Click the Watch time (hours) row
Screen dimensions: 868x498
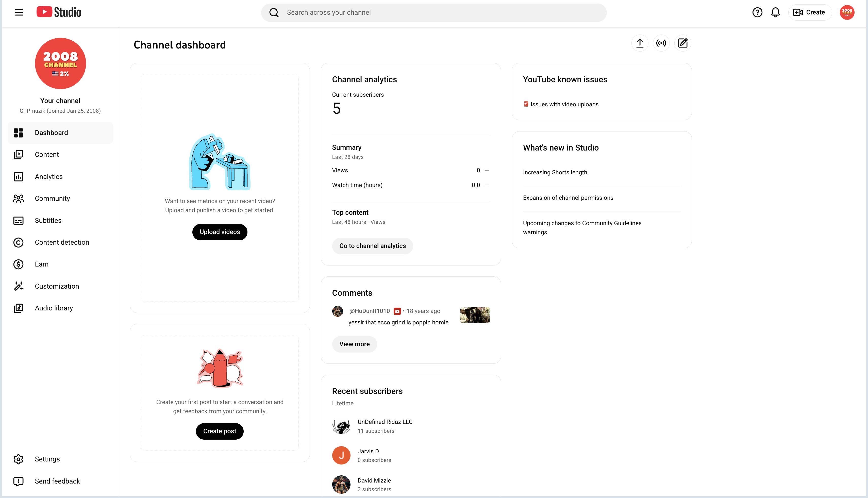(x=410, y=185)
